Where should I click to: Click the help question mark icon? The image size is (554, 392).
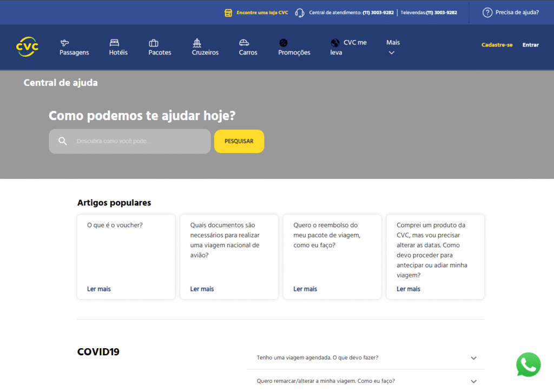pos(487,12)
